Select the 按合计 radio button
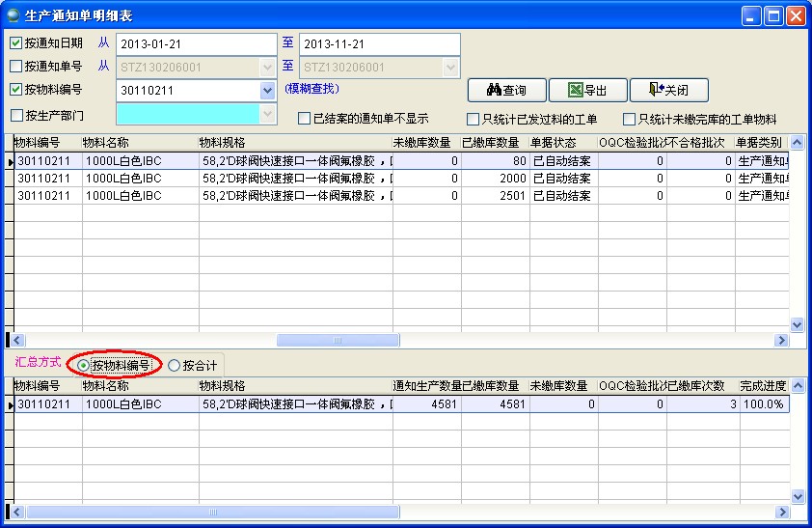 coord(175,366)
